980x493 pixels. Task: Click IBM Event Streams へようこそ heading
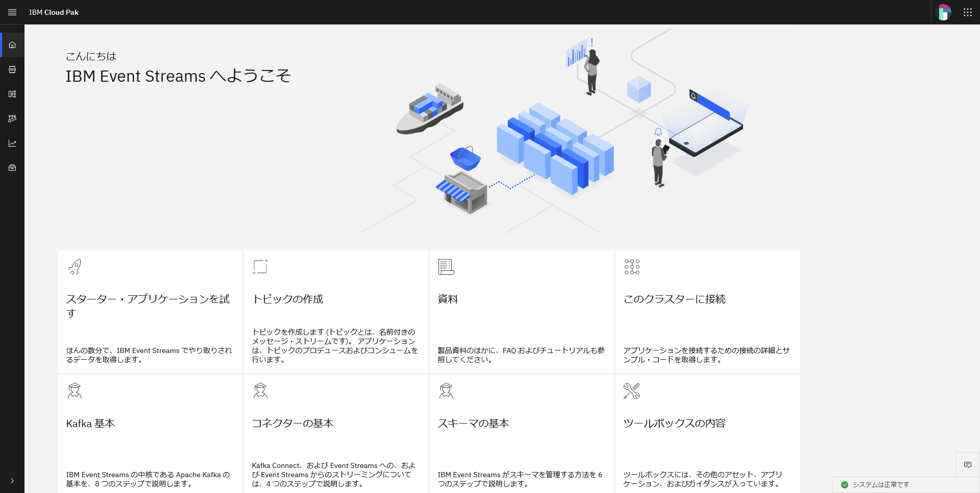tap(178, 76)
